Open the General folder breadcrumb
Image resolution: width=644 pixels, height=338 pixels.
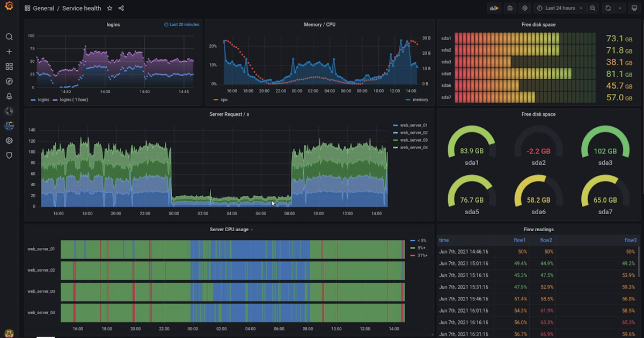coord(43,8)
